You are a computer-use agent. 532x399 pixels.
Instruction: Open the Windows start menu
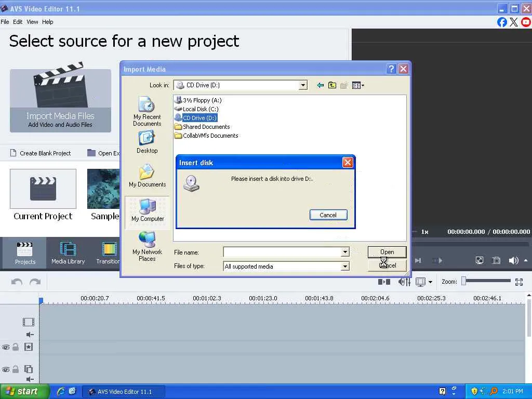[24, 392]
